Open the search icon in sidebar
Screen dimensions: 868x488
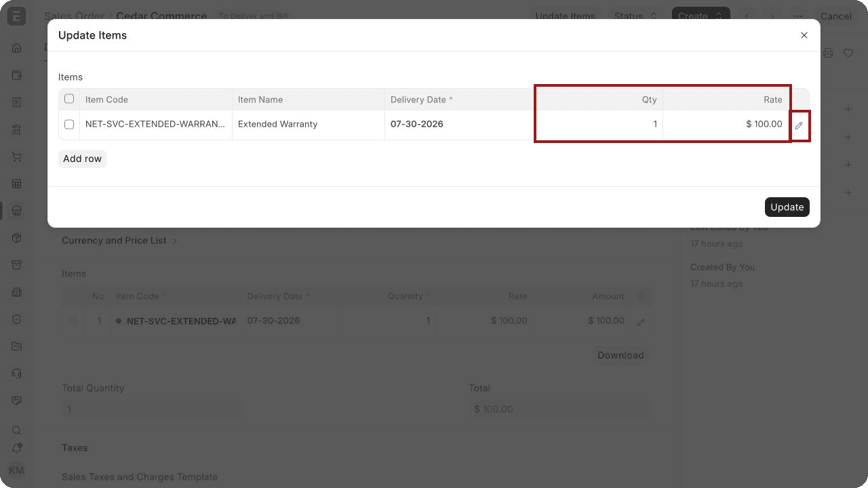click(17, 430)
